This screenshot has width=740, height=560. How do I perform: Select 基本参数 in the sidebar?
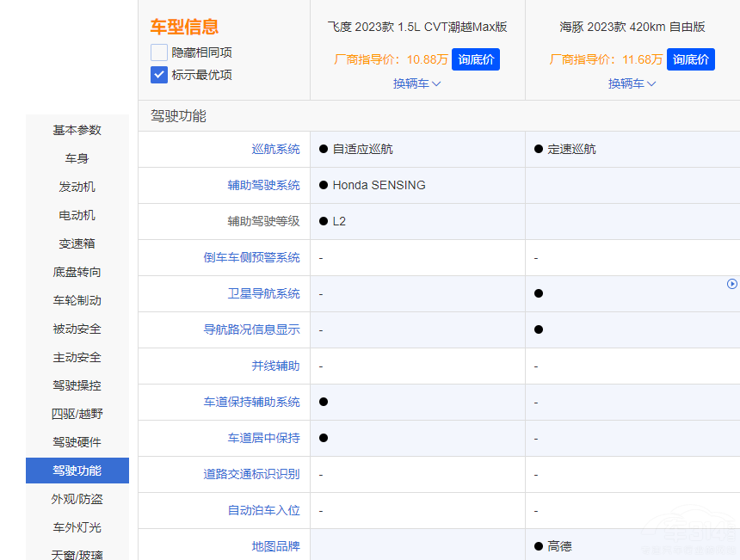click(77, 130)
